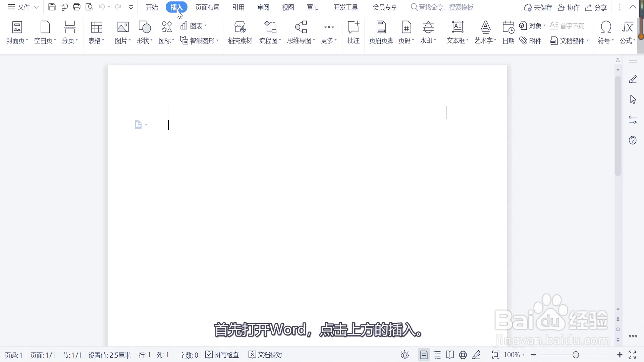
Task: Open Docer materials (稻壳素材)
Action: click(x=240, y=33)
